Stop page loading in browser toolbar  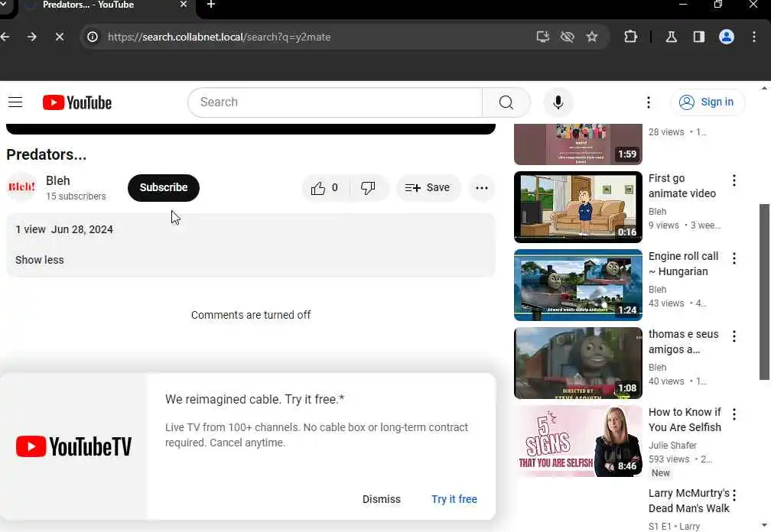click(60, 37)
